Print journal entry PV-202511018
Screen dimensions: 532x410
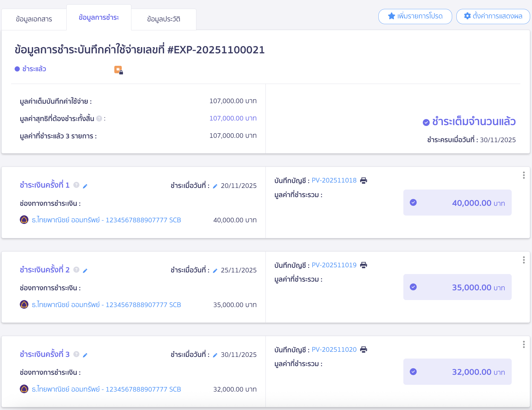point(364,181)
